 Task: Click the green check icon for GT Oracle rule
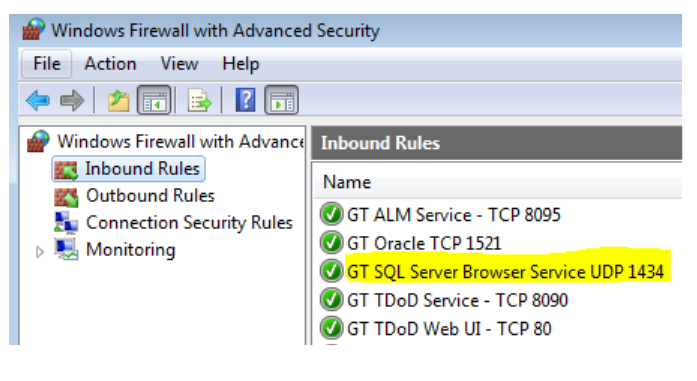(x=331, y=243)
